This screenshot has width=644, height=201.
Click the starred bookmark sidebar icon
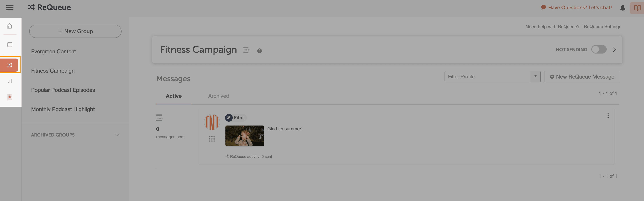(x=10, y=97)
